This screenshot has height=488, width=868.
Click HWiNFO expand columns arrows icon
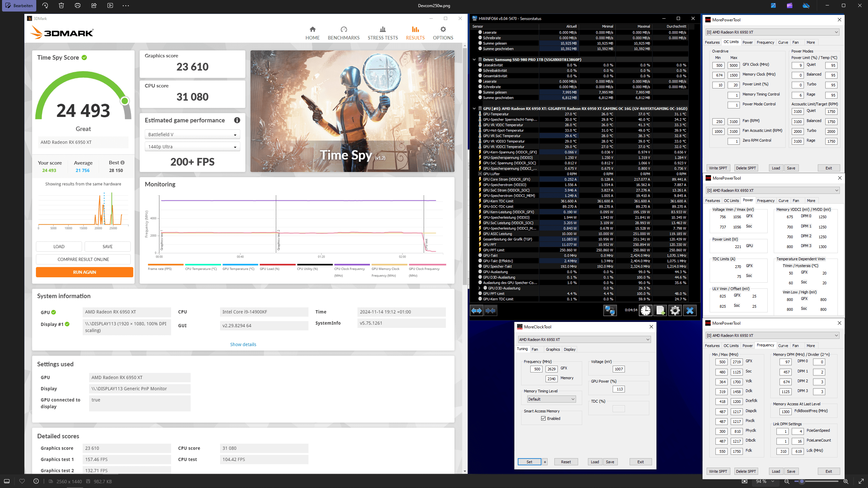click(476, 310)
